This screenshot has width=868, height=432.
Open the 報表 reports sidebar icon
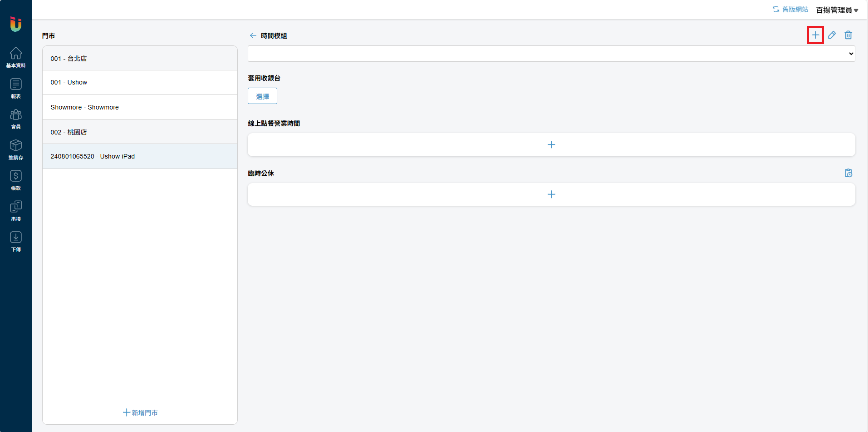click(x=16, y=88)
